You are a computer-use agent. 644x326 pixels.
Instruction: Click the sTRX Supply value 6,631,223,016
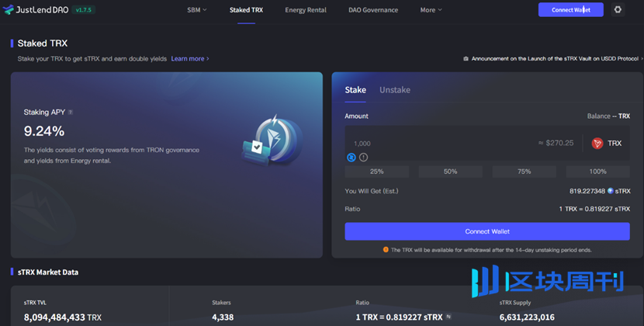(527, 317)
